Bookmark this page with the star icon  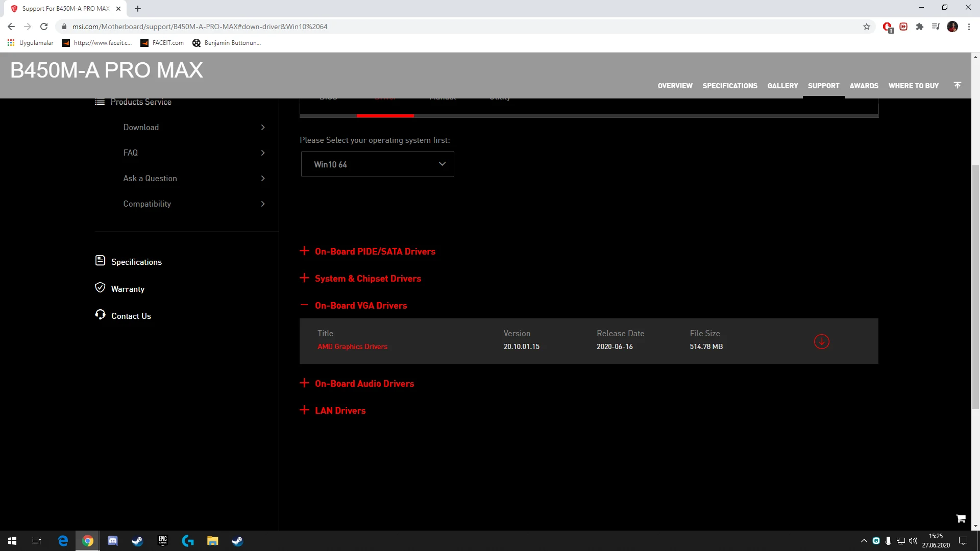pos(866,27)
